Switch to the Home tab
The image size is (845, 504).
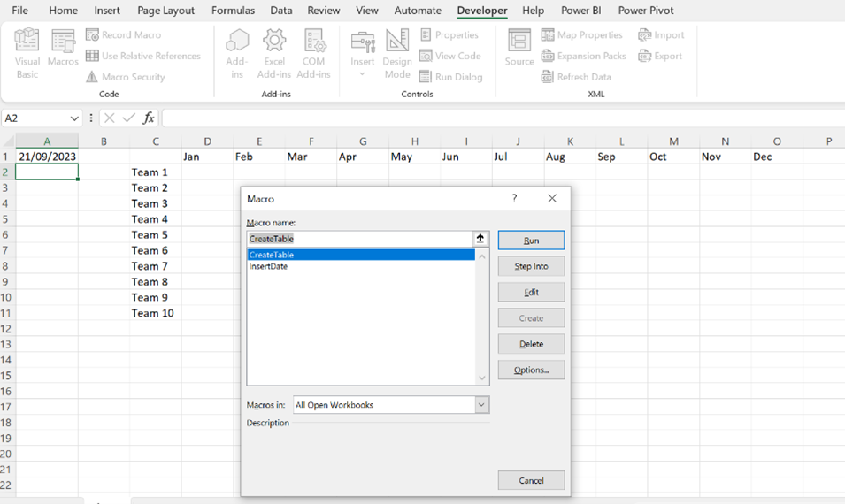[x=63, y=11]
